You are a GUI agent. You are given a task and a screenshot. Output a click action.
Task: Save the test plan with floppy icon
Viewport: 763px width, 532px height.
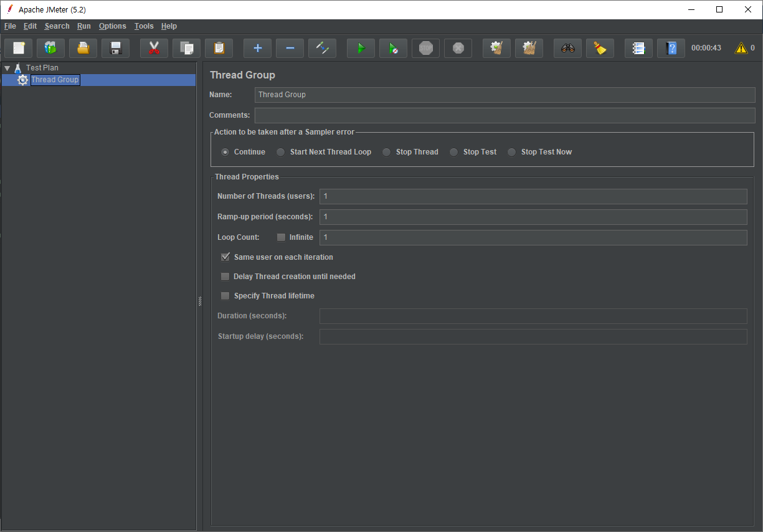[116, 48]
